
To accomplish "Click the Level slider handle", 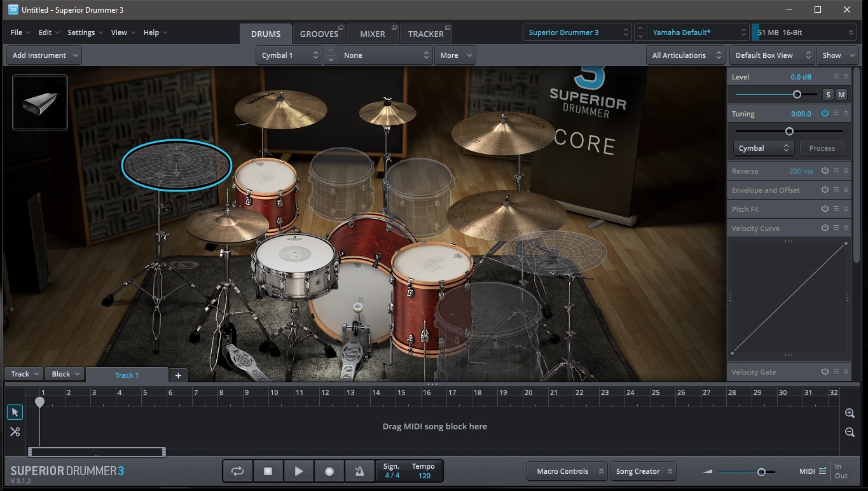I will (797, 94).
